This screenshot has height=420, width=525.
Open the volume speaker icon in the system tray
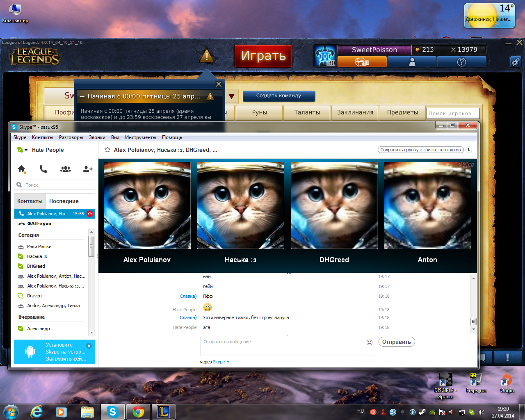pyautogui.click(x=482, y=412)
